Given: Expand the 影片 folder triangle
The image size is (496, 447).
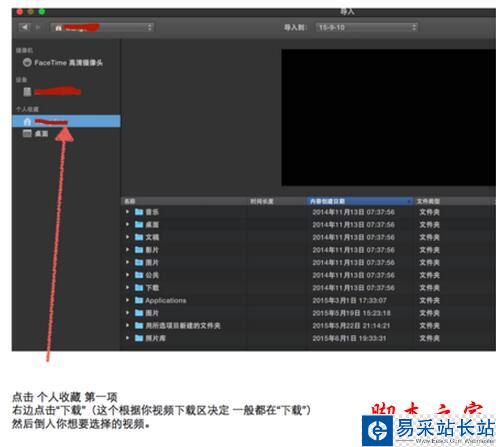Looking at the screenshot, I should [127, 250].
